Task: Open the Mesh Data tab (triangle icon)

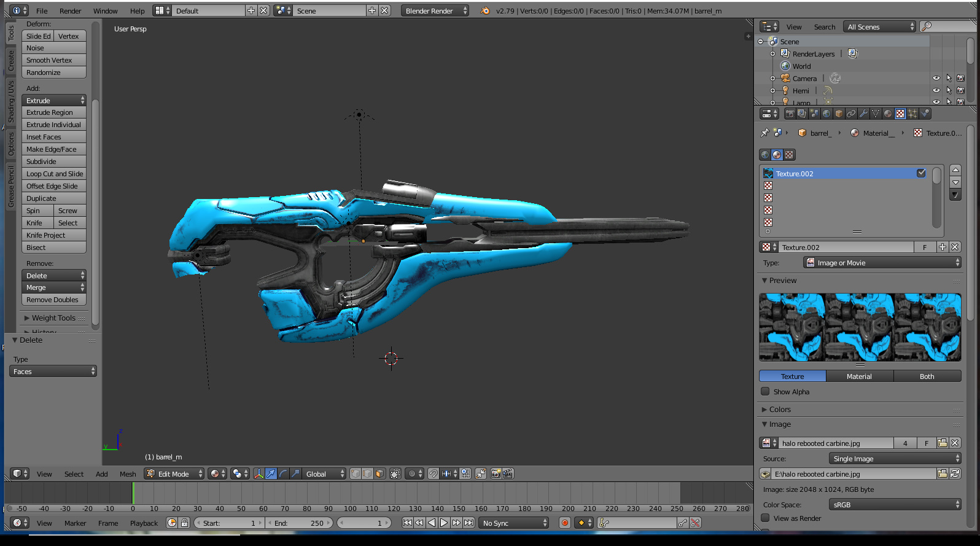Action: pos(876,114)
